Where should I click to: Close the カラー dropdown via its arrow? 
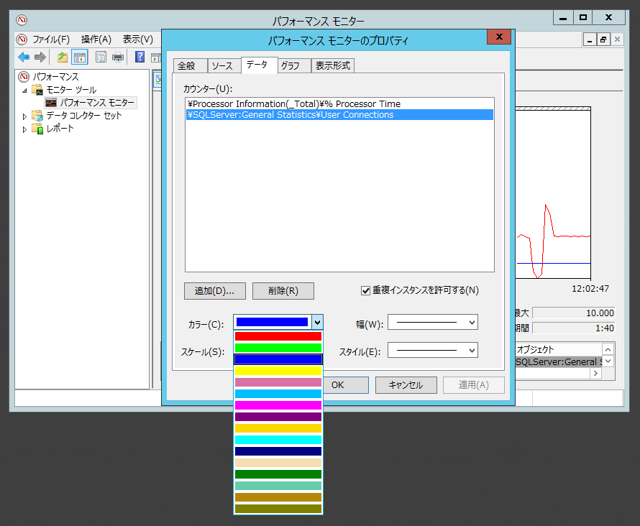(318, 322)
